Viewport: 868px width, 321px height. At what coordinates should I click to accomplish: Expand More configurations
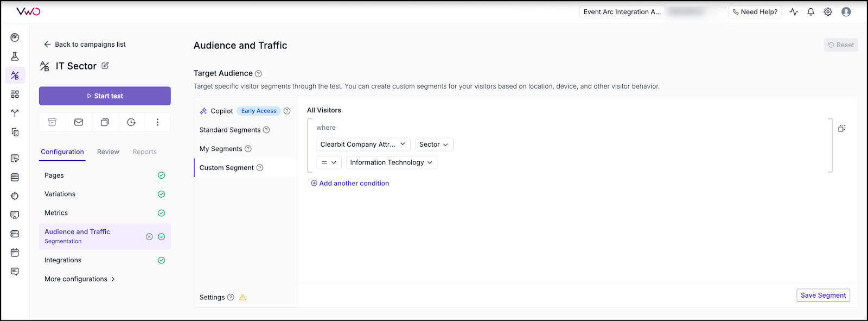[80, 279]
